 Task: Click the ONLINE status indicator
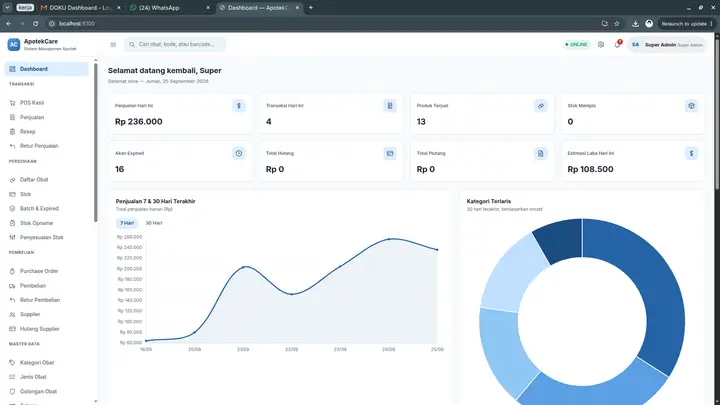(x=576, y=45)
